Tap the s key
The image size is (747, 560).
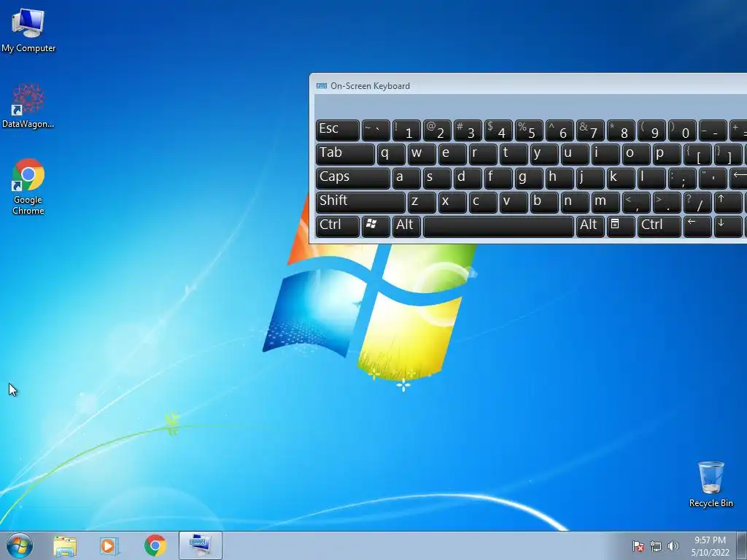pyautogui.click(x=437, y=178)
